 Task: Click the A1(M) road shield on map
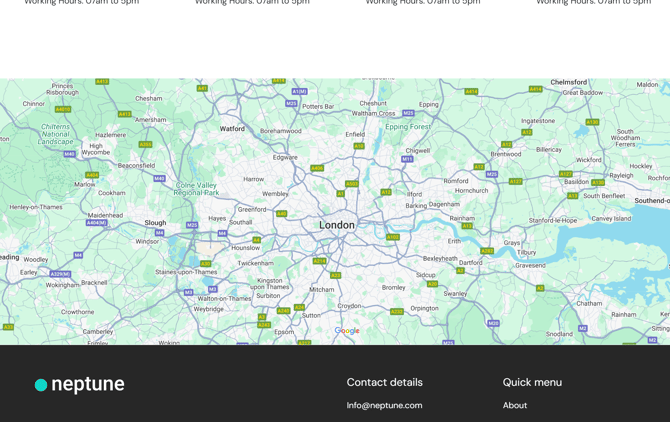tap(300, 91)
